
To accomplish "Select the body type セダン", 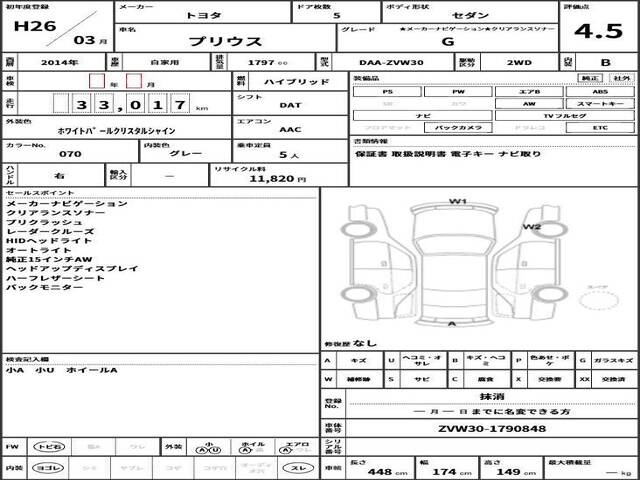I will [x=470, y=16].
